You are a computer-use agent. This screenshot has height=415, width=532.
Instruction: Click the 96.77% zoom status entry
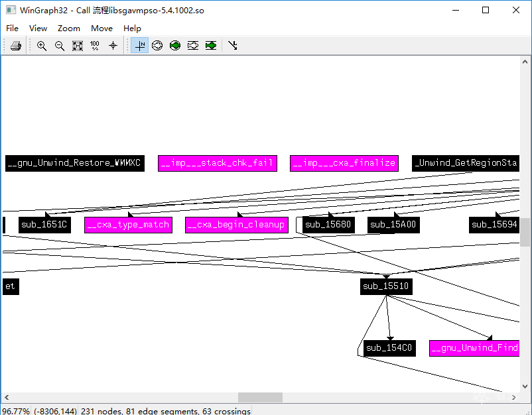point(16,411)
